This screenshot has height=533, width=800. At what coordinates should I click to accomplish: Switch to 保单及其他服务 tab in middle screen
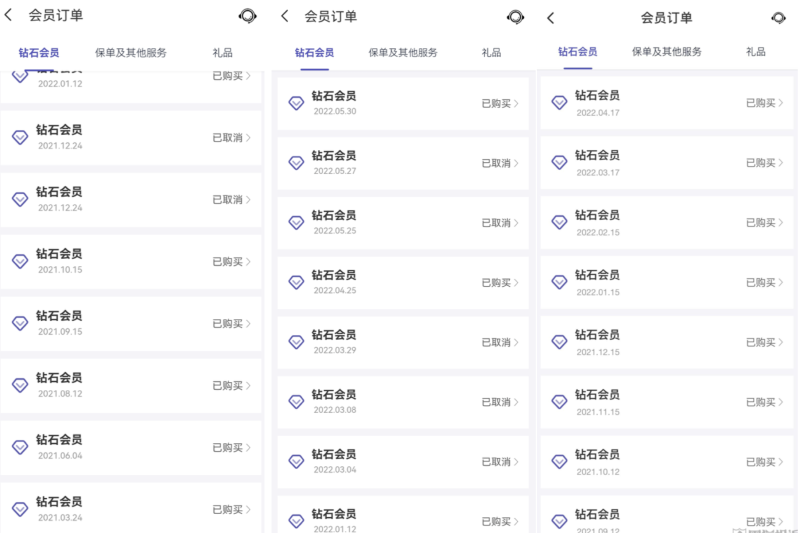[403, 53]
